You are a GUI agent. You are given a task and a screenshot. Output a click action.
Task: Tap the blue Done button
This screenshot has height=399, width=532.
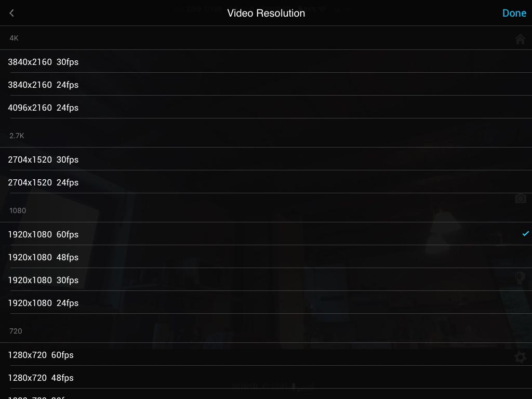[x=514, y=13]
